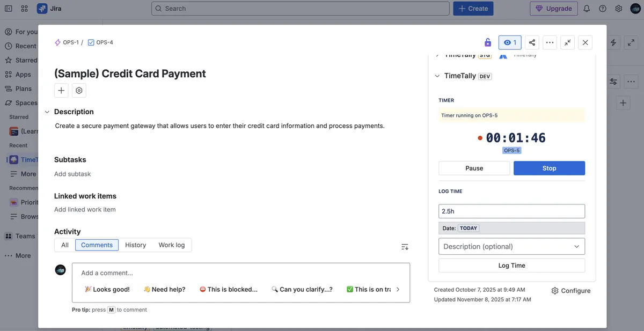Close the issue dialog
The image size is (644, 331).
pos(586,42)
